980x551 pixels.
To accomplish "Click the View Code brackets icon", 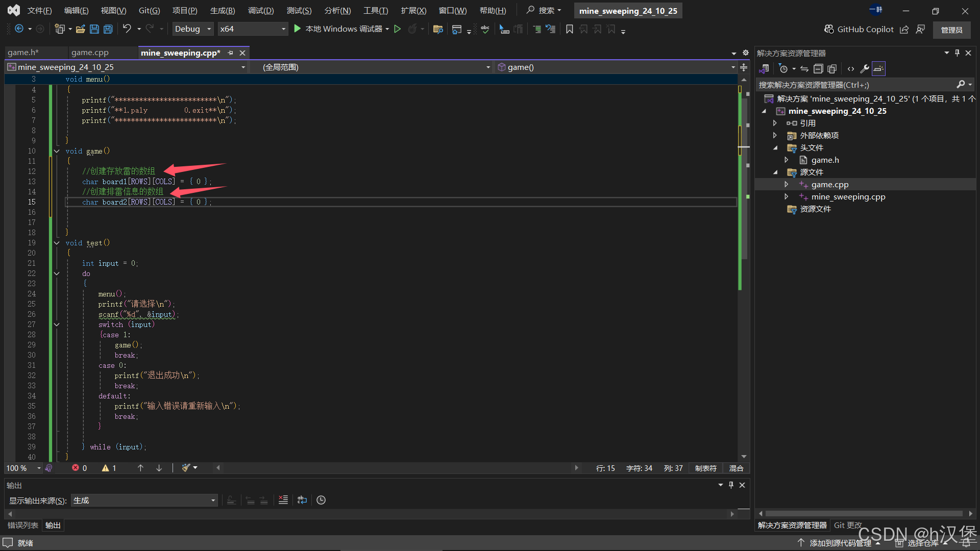I will [850, 69].
